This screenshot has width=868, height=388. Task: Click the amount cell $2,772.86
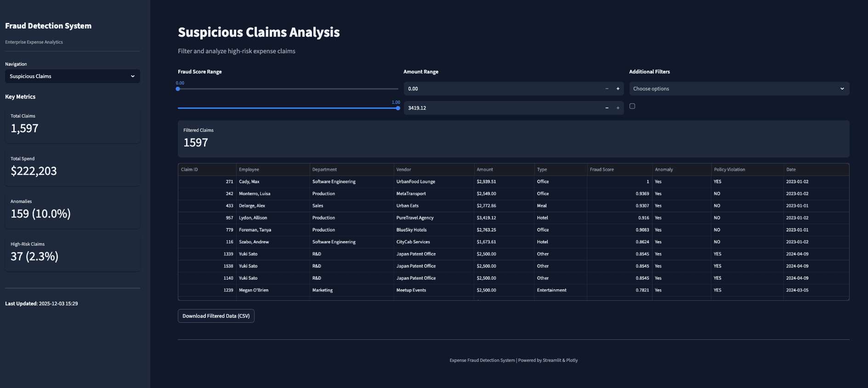504,206
